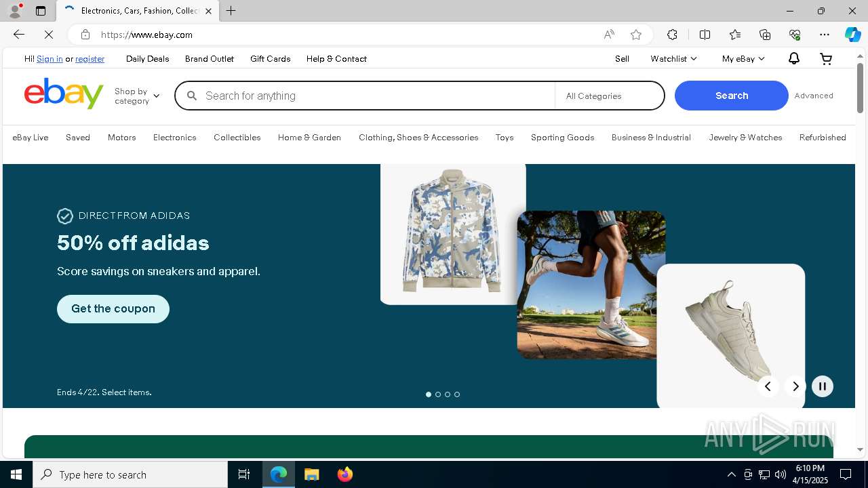This screenshot has height=488, width=868.
Task: Select the second carousel dot
Action: (438, 394)
